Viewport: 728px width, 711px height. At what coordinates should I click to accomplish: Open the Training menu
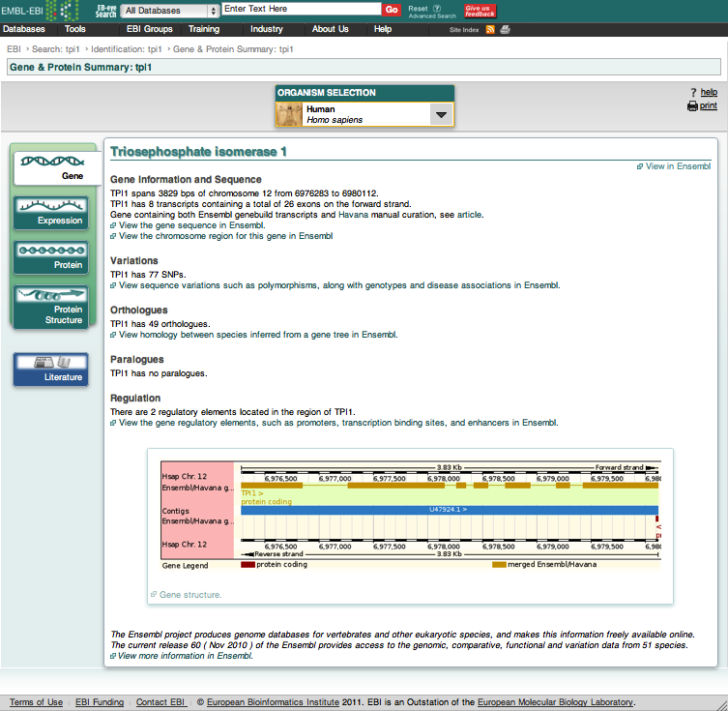[203, 29]
